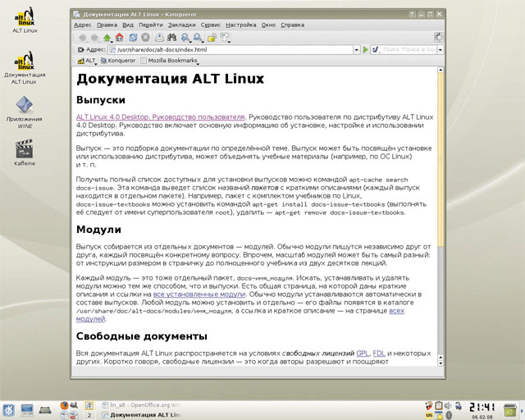This screenshot has width=525, height=420.
Task: Click the vertical scrollbar thumb in page
Action: [x=441, y=160]
